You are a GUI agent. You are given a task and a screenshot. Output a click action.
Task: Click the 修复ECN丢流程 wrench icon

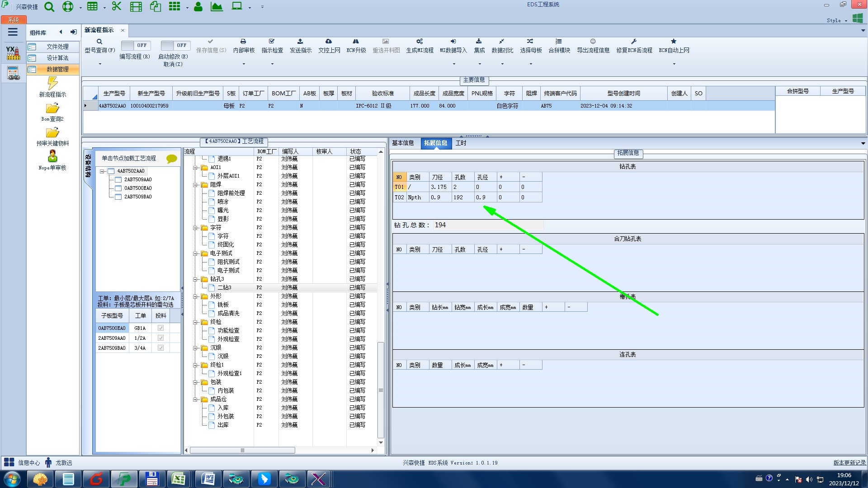634,42
